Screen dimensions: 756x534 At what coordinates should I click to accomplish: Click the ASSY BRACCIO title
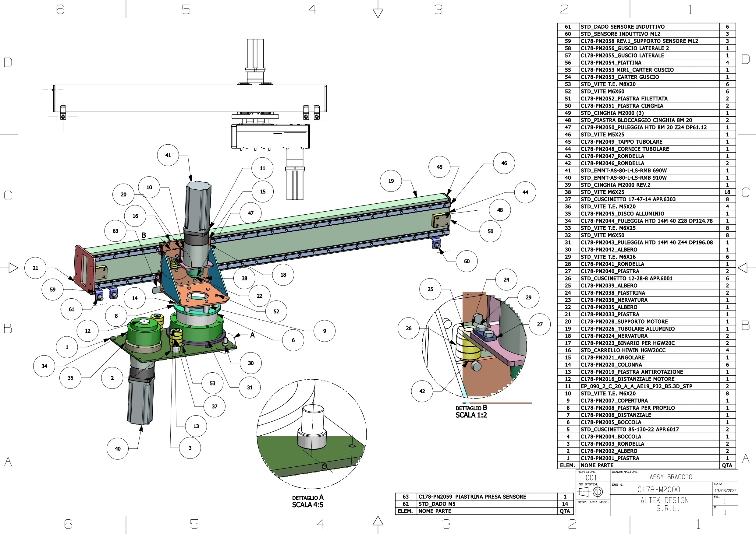click(x=671, y=477)
